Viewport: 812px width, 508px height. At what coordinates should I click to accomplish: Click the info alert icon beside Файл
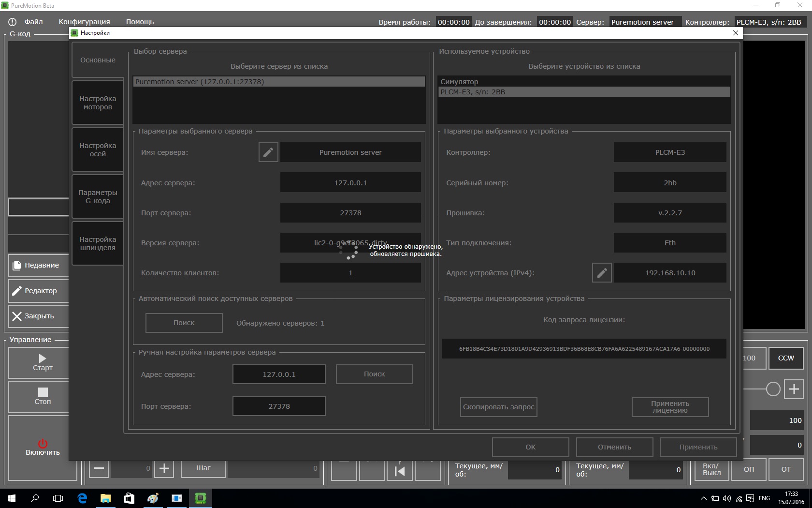pyautogui.click(x=13, y=22)
